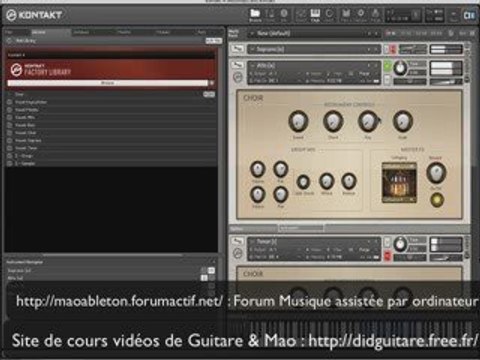Click the small icon right of the Browse button
480x360 pixels.
pos(212,83)
